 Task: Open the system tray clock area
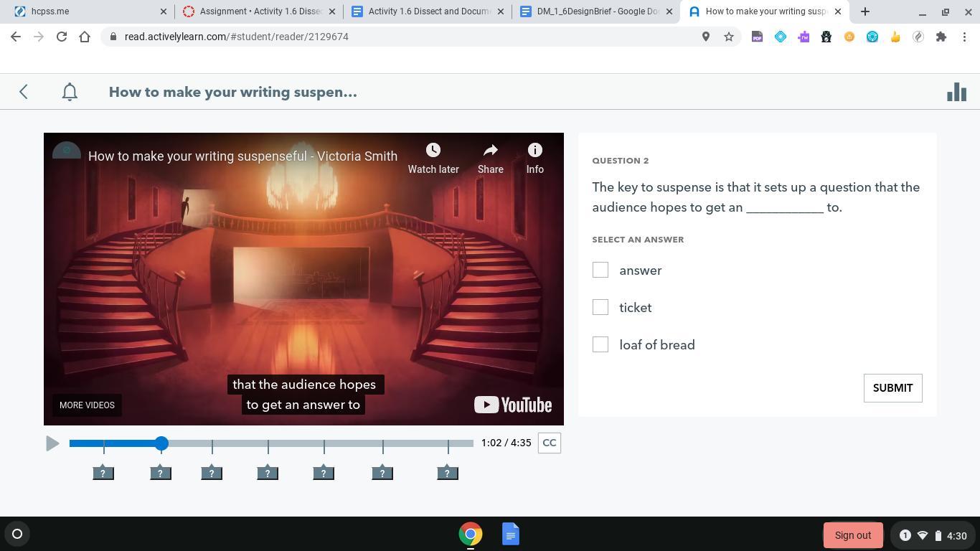tap(933, 535)
